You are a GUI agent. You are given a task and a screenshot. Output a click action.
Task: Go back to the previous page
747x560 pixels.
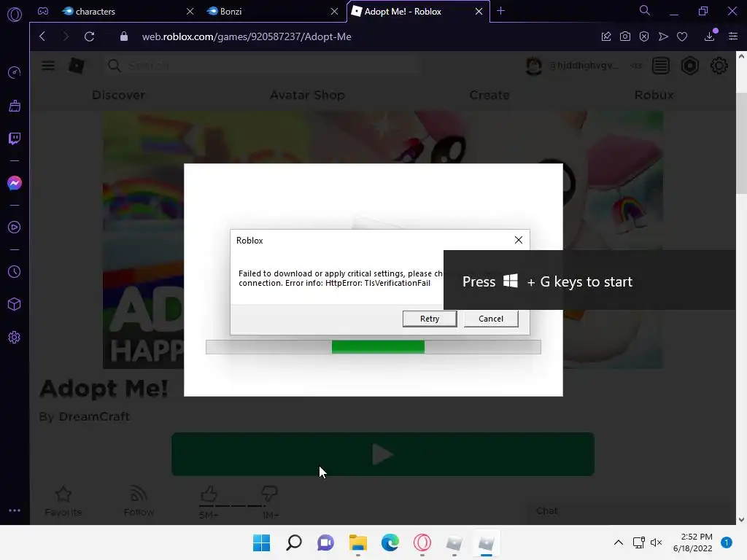[42, 36]
